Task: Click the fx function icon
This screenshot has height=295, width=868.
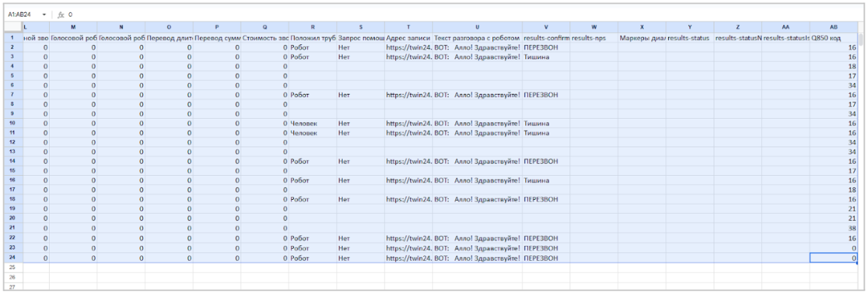Action: pos(60,14)
